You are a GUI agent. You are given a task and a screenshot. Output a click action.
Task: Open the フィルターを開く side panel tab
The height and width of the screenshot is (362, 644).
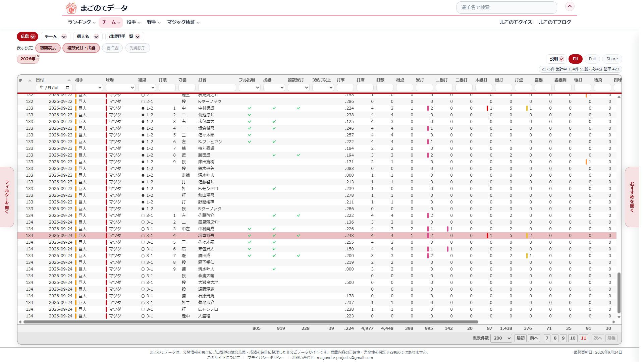7,197
